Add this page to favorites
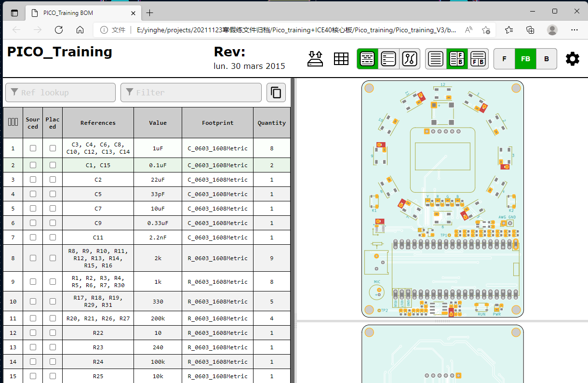Image resolution: width=588 pixels, height=383 pixels. pos(486,30)
